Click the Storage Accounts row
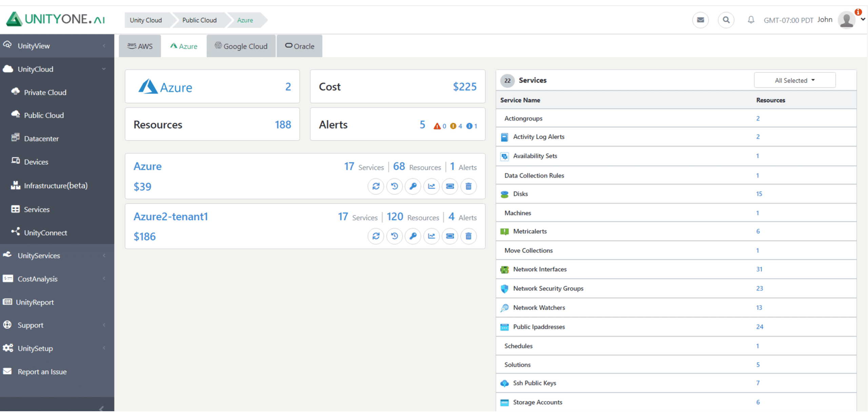The image size is (868, 417). (x=676, y=402)
